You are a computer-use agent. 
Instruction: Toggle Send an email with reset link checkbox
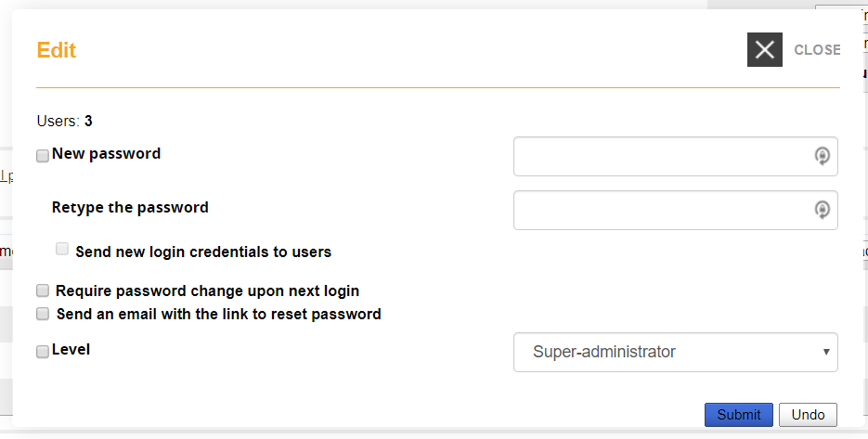pyautogui.click(x=43, y=315)
